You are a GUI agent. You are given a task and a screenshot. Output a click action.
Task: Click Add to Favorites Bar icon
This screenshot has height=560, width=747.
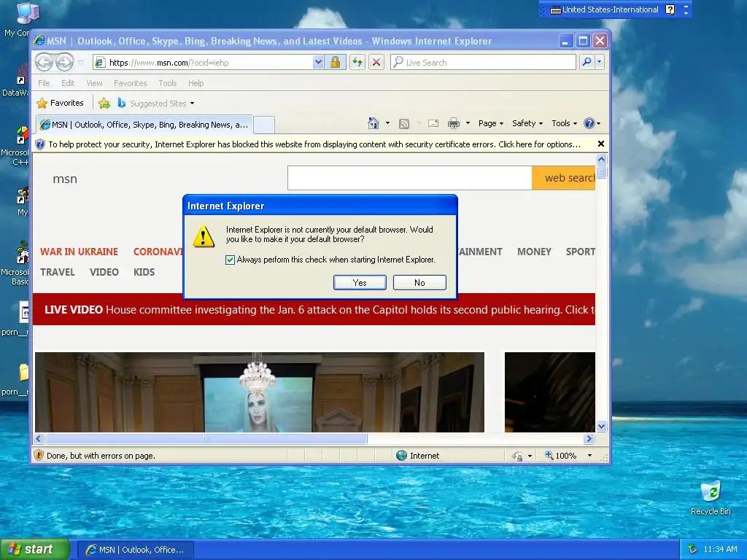tap(104, 104)
